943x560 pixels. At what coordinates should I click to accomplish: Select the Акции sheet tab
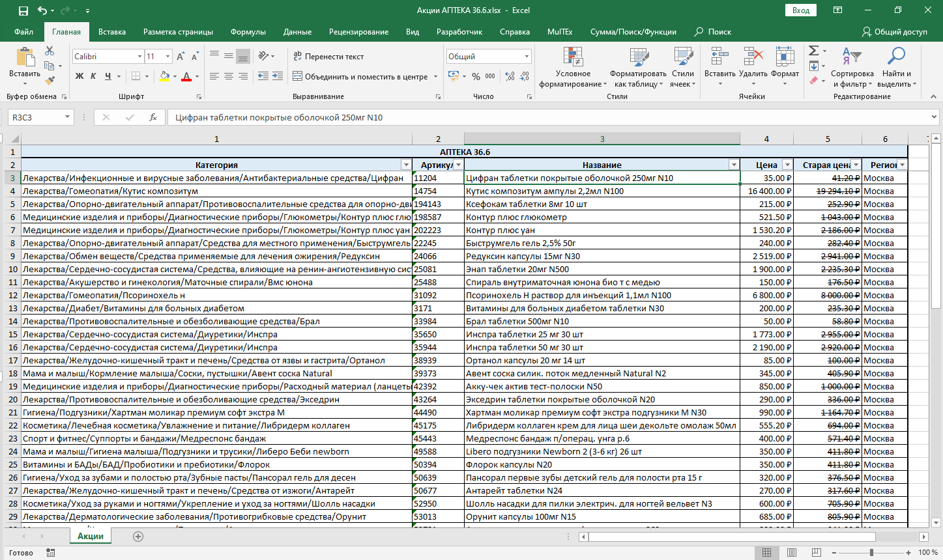coord(91,536)
